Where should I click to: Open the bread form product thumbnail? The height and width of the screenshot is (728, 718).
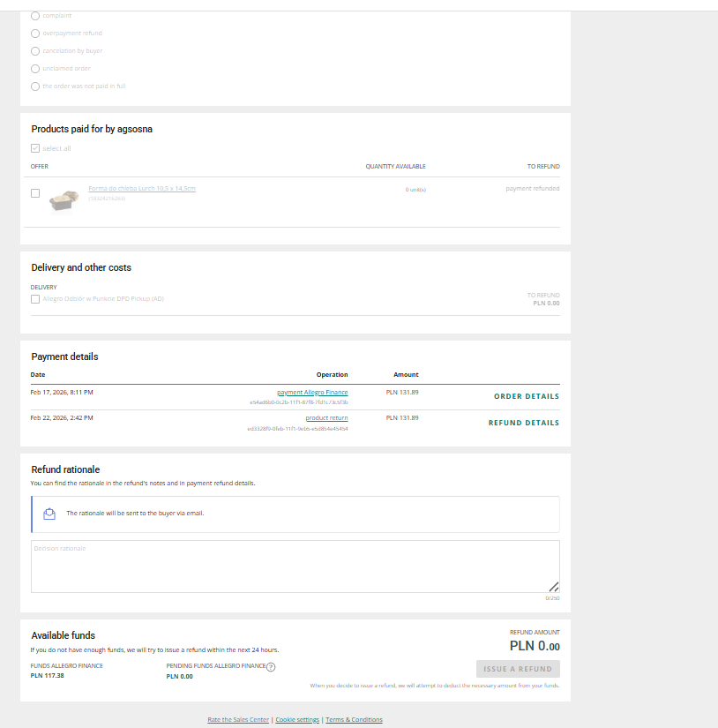[x=63, y=199]
